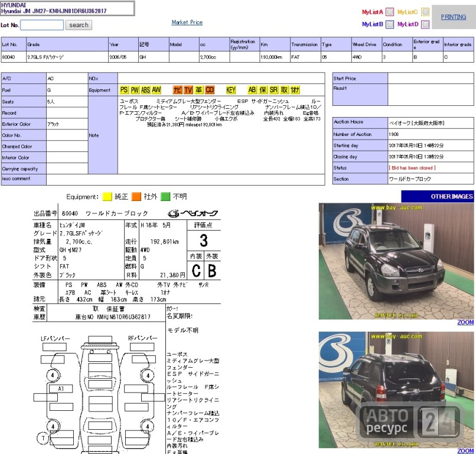Click the yellow 純正 legend swatch

point(107,197)
